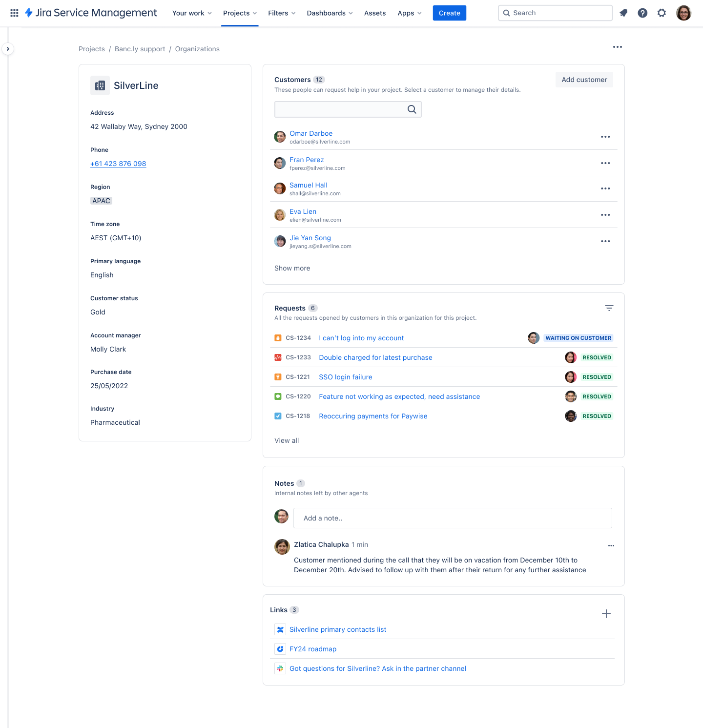Expand the Filters dropdown menu
Viewport: 703px width, 728px height.
[282, 13]
